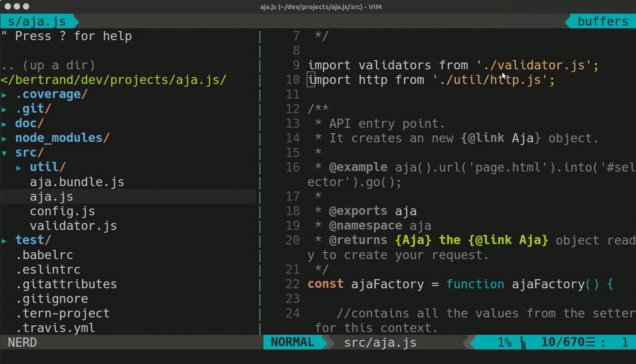The image size is (636, 364).
Task: Open the .eslintrc file
Action: point(48,270)
